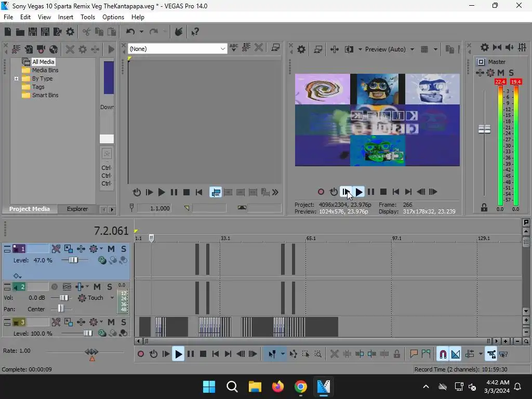Image resolution: width=532 pixels, height=399 pixels.
Task: Open Firefox from taskbar
Action: [x=278, y=387]
